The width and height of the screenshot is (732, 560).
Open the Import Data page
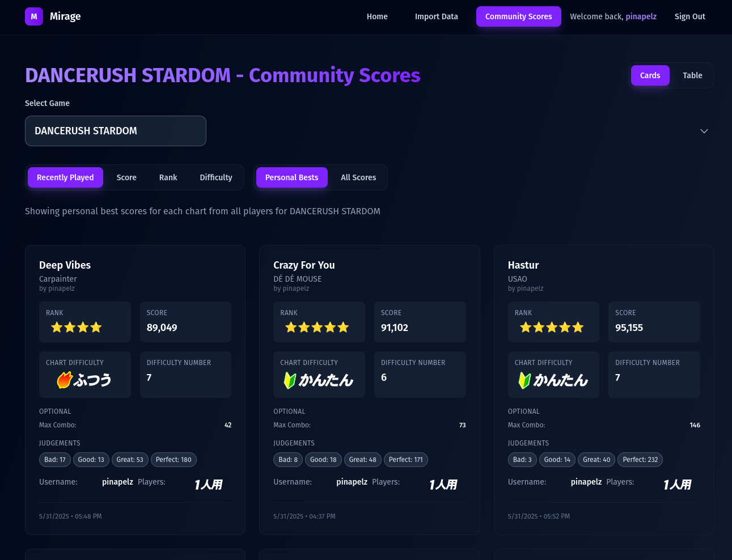[436, 16]
